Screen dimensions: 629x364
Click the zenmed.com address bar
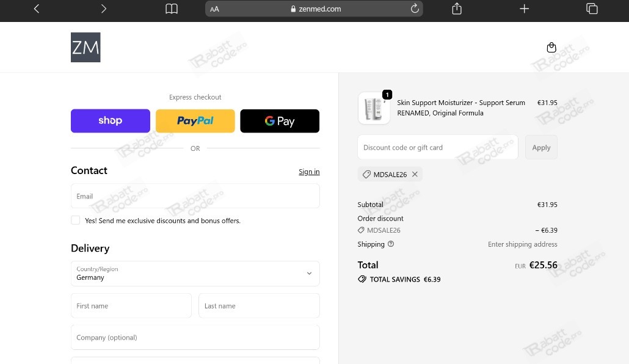[x=314, y=9]
